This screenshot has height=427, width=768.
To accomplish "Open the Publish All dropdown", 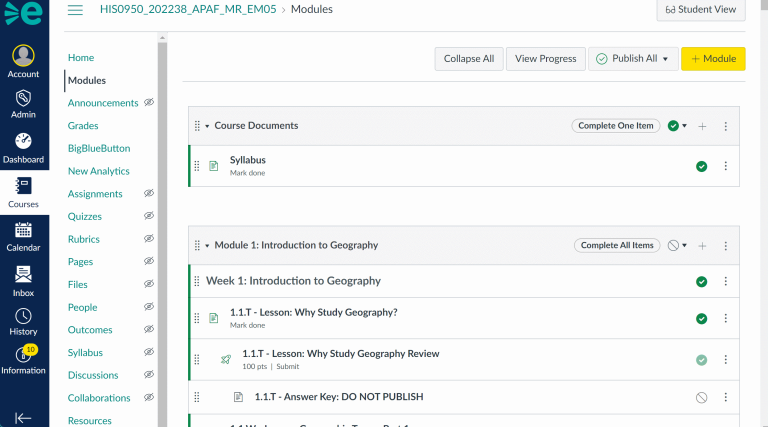I will tap(634, 59).
